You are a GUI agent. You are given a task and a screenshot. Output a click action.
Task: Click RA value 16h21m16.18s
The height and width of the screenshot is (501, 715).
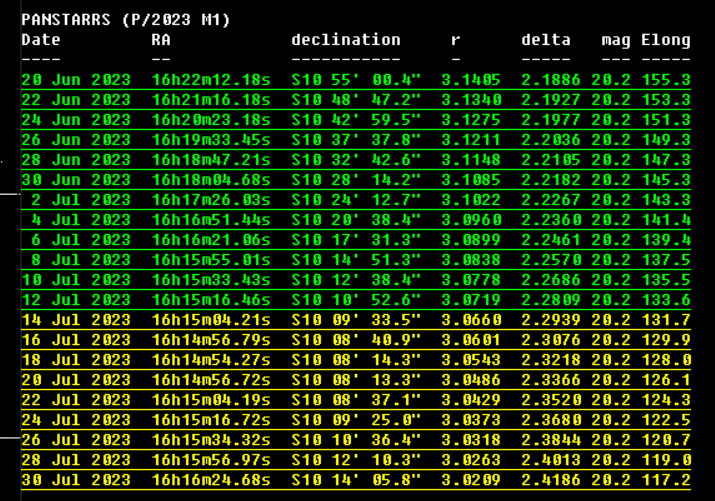(211, 99)
